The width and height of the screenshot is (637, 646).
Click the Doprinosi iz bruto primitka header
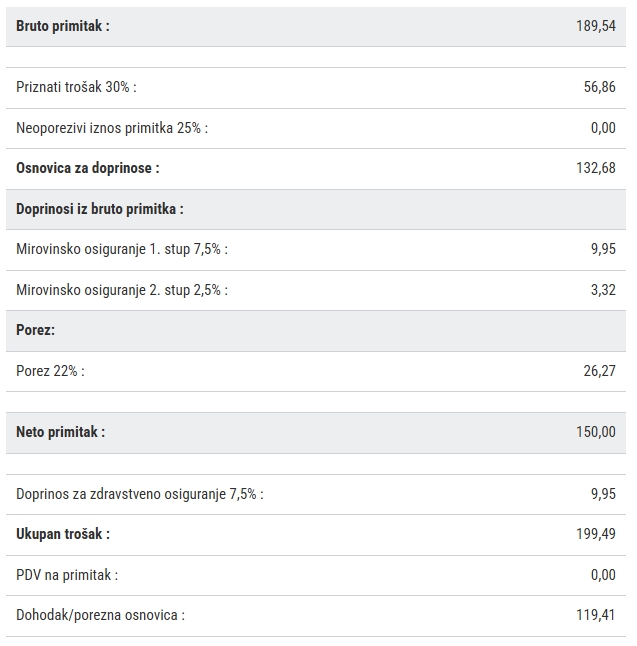[100, 209]
